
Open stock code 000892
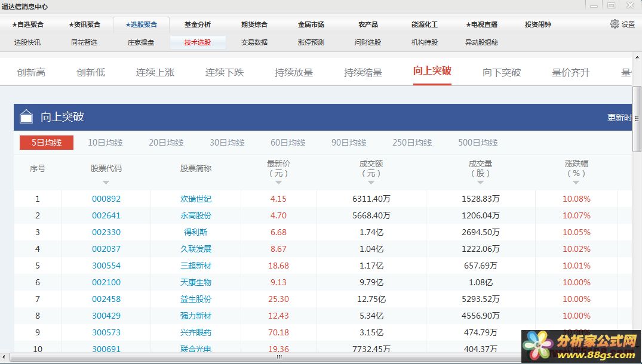point(106,199)
